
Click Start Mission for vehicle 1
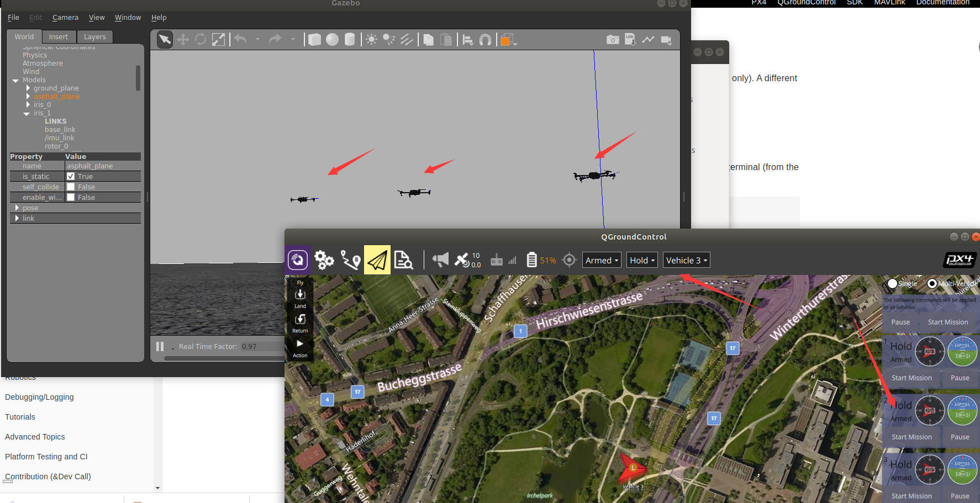(x=911, y=378)
